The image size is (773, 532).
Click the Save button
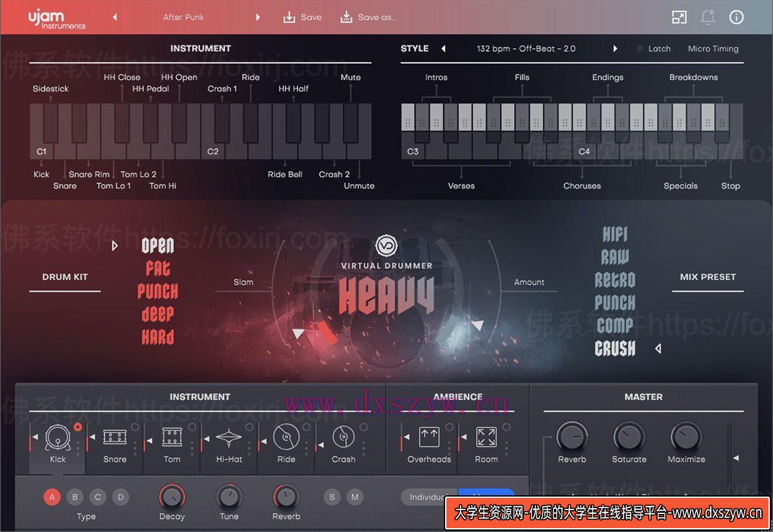pos(302,17)
